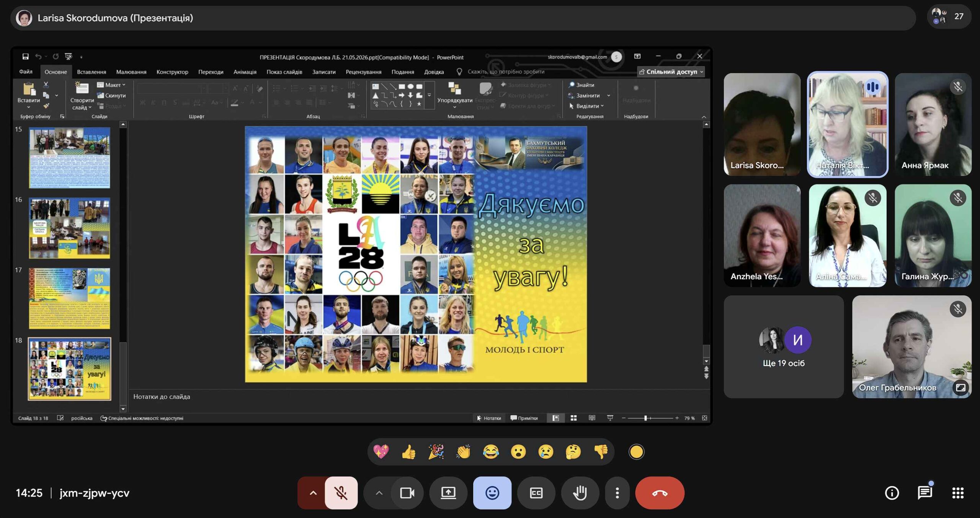Send the thumbs down reaction
This screenshot has height=518, width=980.
point(601,452)
